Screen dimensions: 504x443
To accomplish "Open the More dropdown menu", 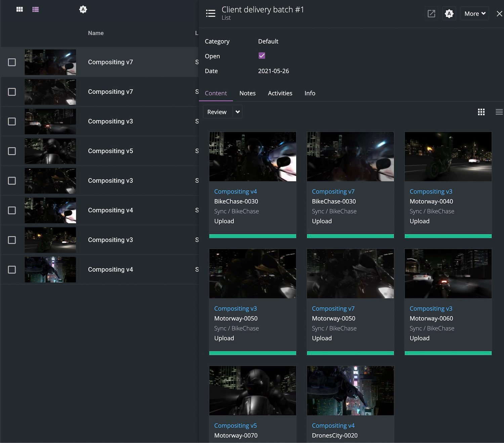I will [x=474, y=13].
